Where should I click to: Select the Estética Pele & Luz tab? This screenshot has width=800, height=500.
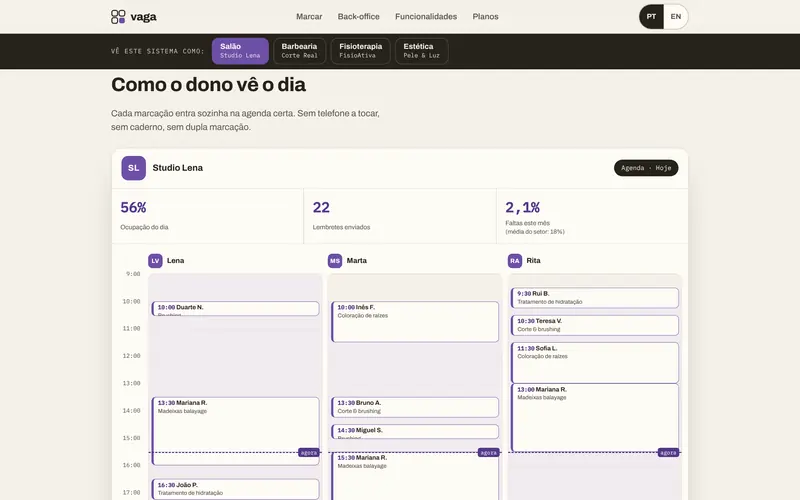421,51
